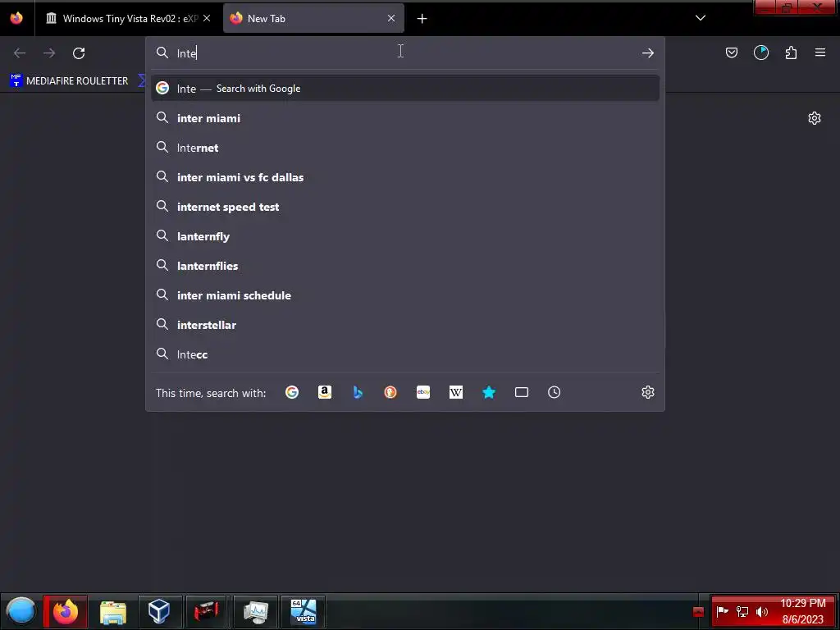Open the monitor graph taskbar icon
The width and height of the screenshot is (840, 630).
tap(256, 611)
